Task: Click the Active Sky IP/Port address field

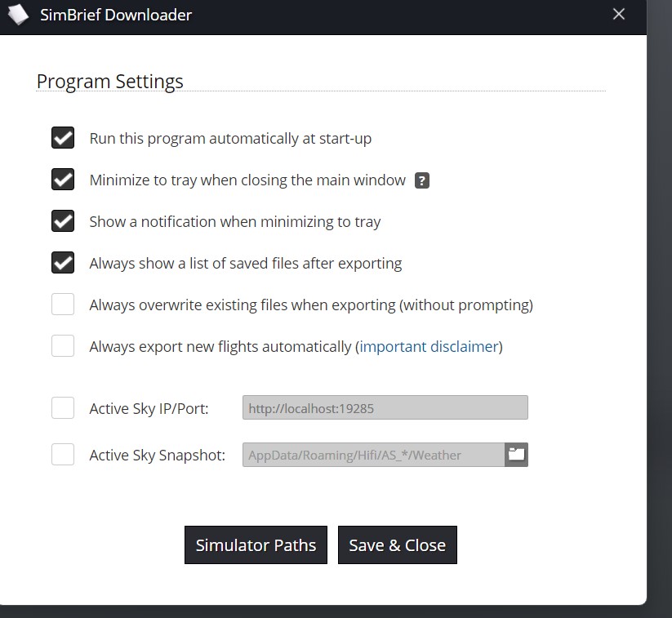Action: coord(385,407)
